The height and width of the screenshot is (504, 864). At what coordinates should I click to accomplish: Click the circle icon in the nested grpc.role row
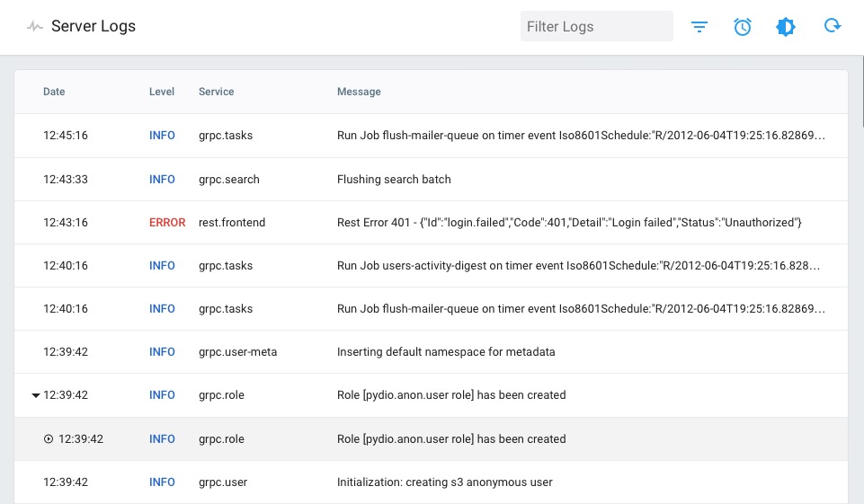49,439
